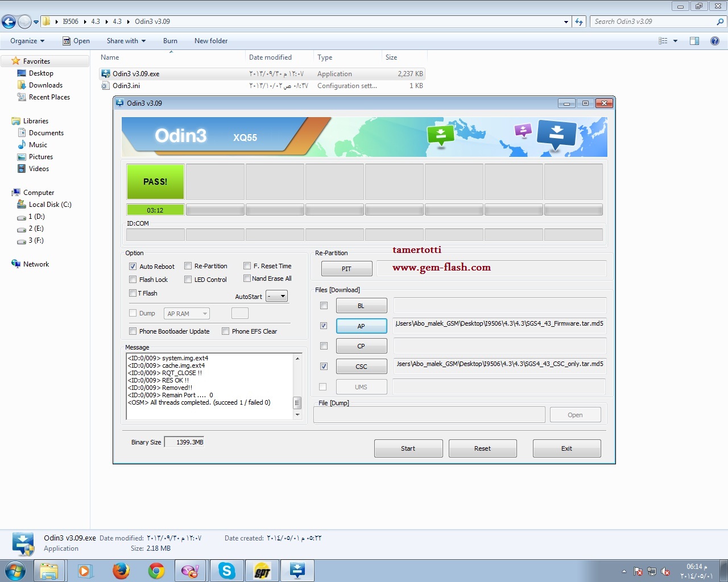Click New folder in toolbar
Viewport: 728px width, 582px height.
click(211, 41)
